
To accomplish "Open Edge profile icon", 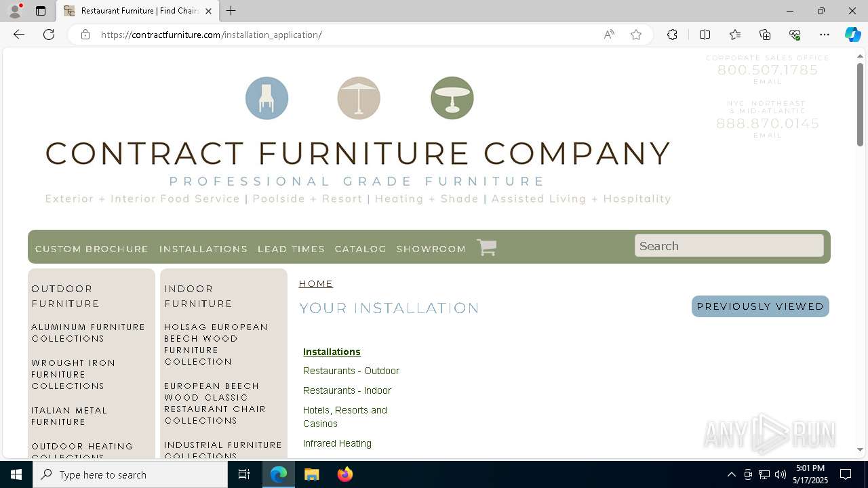I will coord(15,11).
